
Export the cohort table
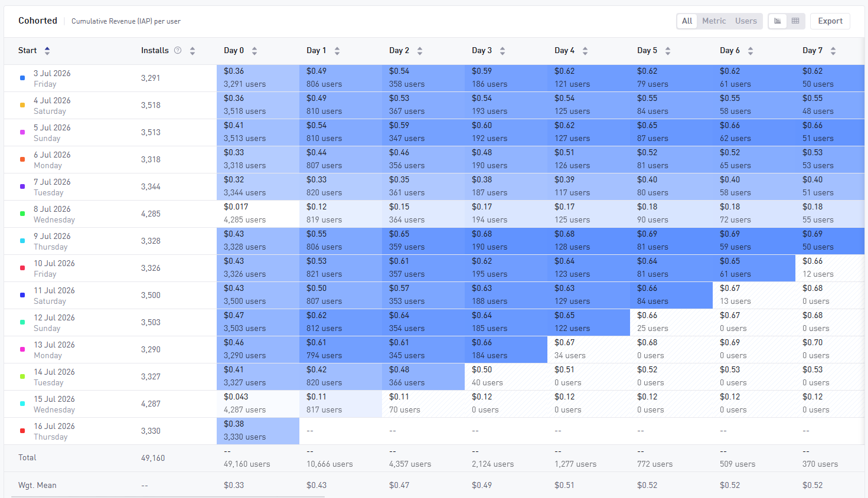pos(830,21)
